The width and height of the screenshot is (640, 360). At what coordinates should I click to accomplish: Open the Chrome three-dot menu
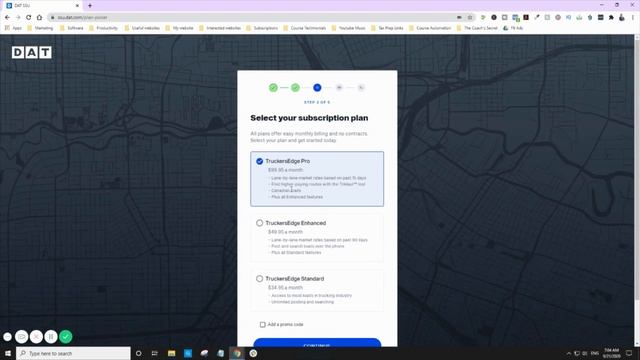coord(633,18)
